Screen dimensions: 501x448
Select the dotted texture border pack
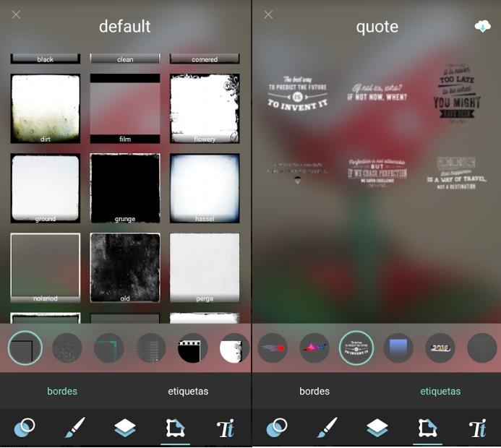67,348
